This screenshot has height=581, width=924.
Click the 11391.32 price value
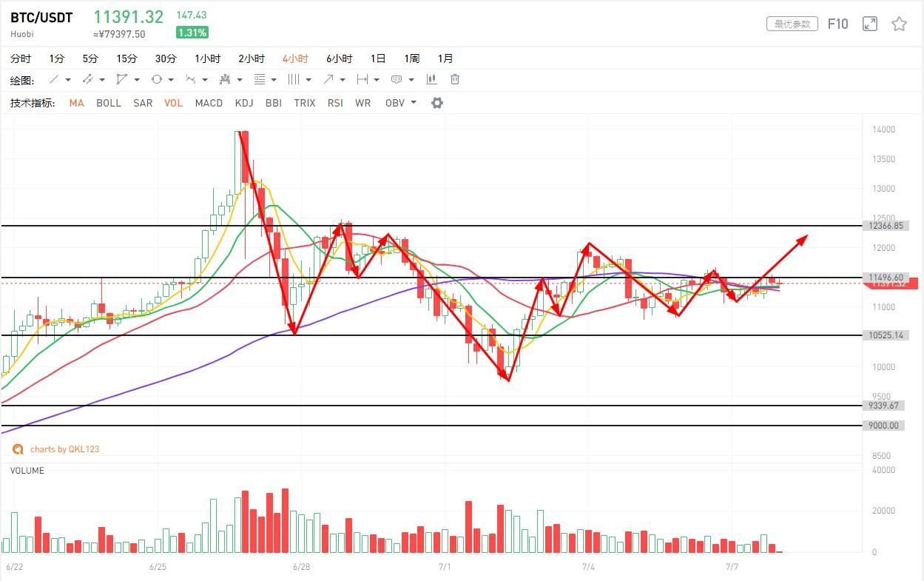coord(128,17)
